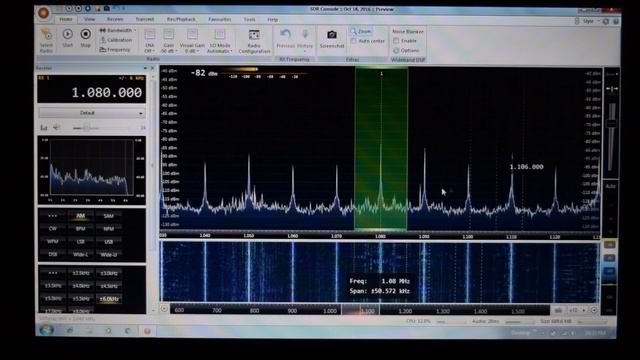This screenshot has width=640, height=360.
Task: Choose the ±4.0kHz filter bandwidth
Action: 81,286
